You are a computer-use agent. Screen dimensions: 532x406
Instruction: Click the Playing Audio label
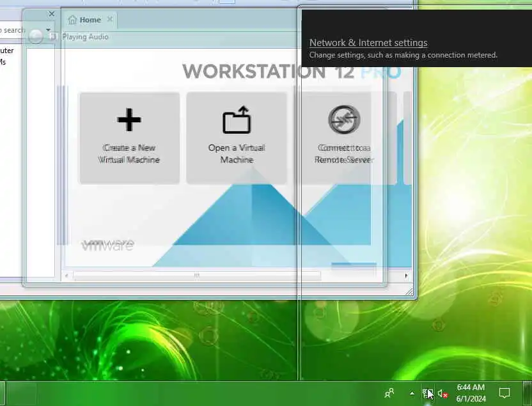[x=86, y=37]
